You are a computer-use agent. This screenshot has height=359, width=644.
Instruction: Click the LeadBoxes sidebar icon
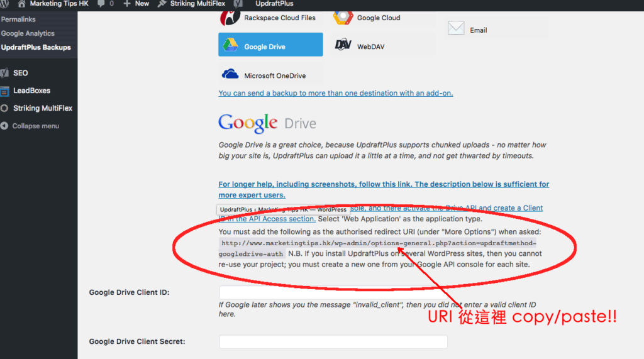(4, 91)
